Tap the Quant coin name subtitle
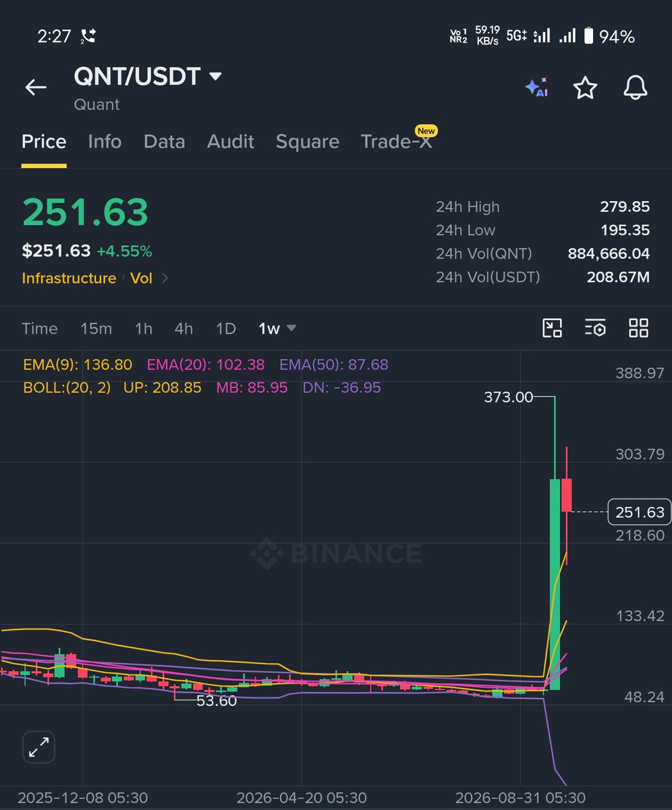This screenshot has width=672, height=810. (x=96, y=105)
